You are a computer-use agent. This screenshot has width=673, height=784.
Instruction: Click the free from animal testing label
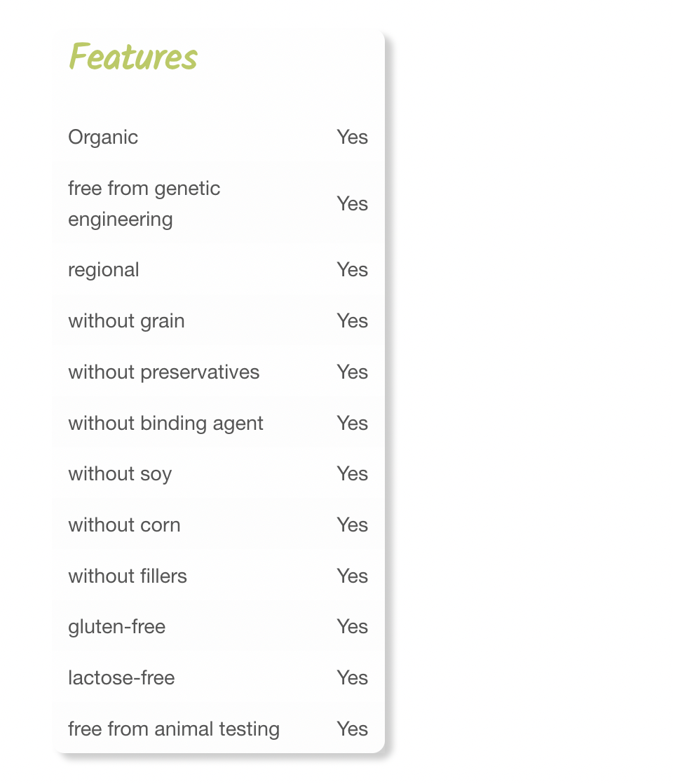pos(174,729)
